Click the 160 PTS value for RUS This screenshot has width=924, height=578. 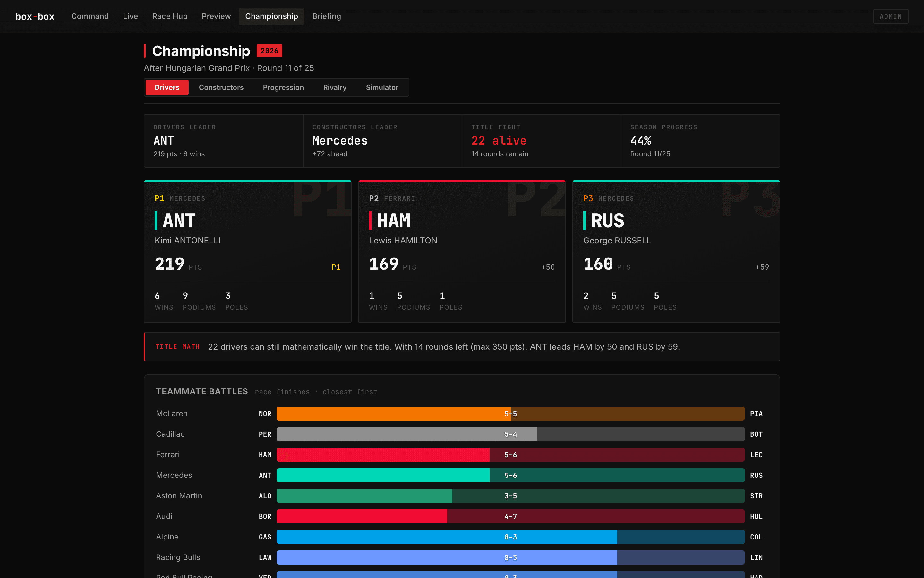click(607, 264)
